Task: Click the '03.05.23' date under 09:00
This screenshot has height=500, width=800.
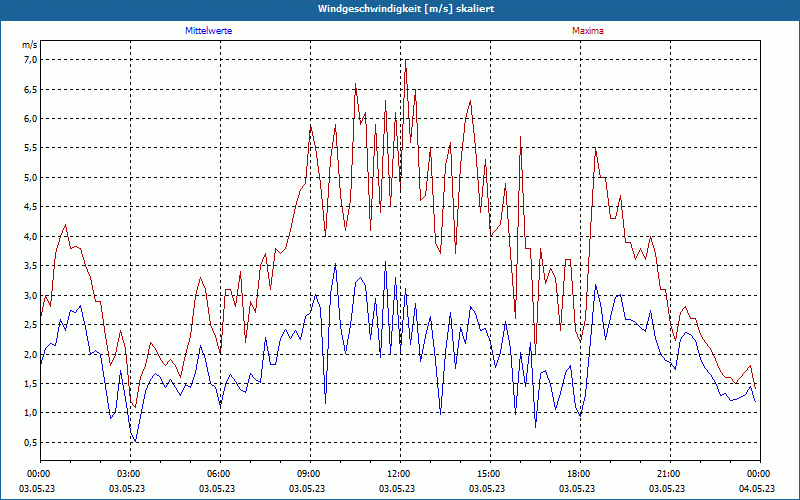Action: coord(307,488)
